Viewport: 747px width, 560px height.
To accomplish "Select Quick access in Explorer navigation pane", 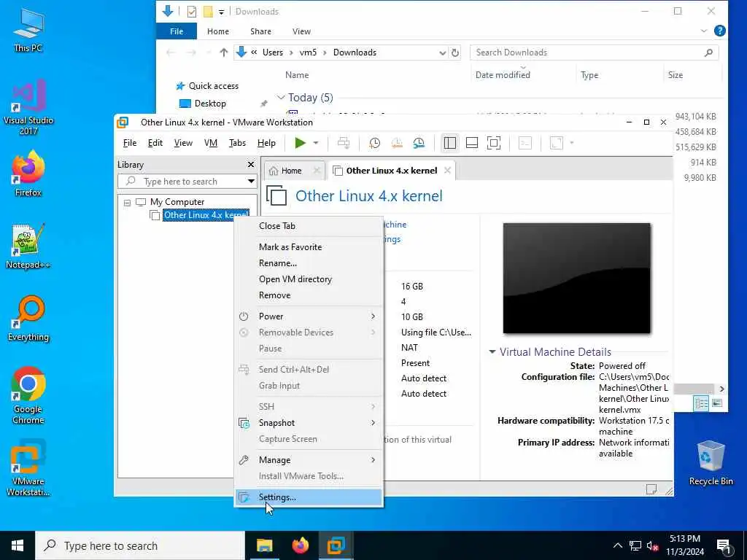I will [x=213, y=86].
